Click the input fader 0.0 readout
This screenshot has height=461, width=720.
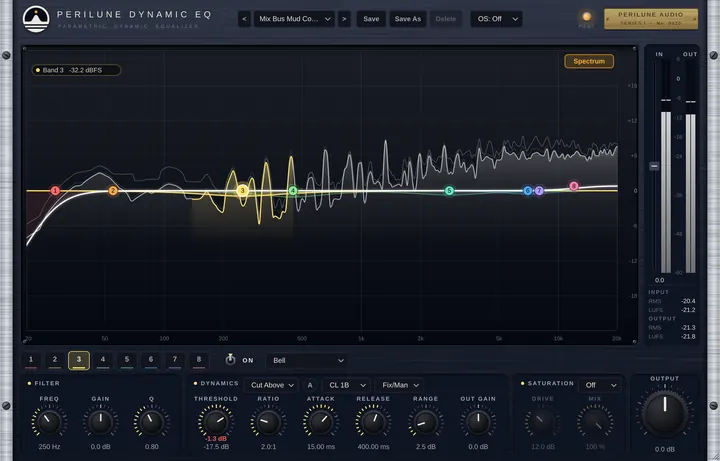tap(659, 280)
